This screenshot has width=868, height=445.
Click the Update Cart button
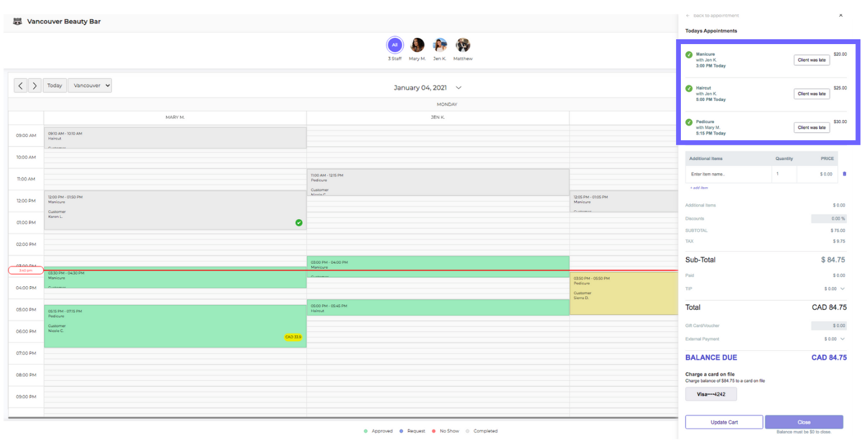pos(724,422)
